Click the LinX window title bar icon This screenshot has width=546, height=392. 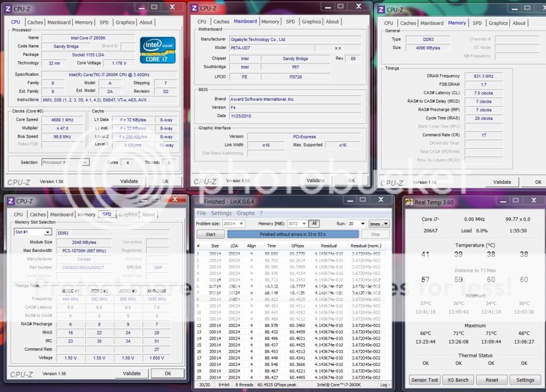click(198, 201)
